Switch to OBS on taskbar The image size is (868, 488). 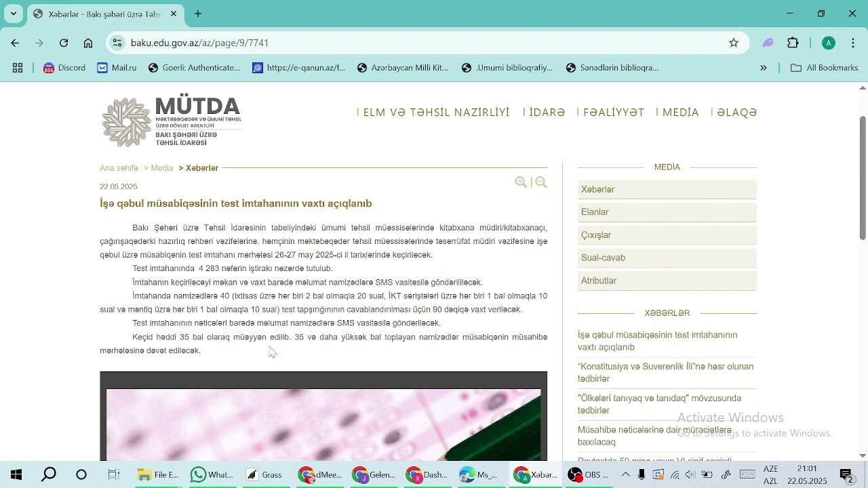tap(589, 474)
